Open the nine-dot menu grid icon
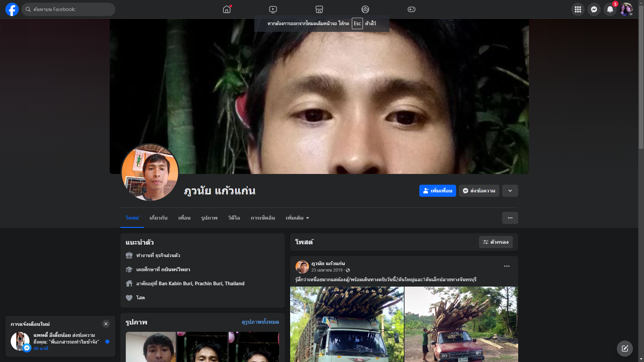Viewport: 644px width, 362px height. click(578, 9)
